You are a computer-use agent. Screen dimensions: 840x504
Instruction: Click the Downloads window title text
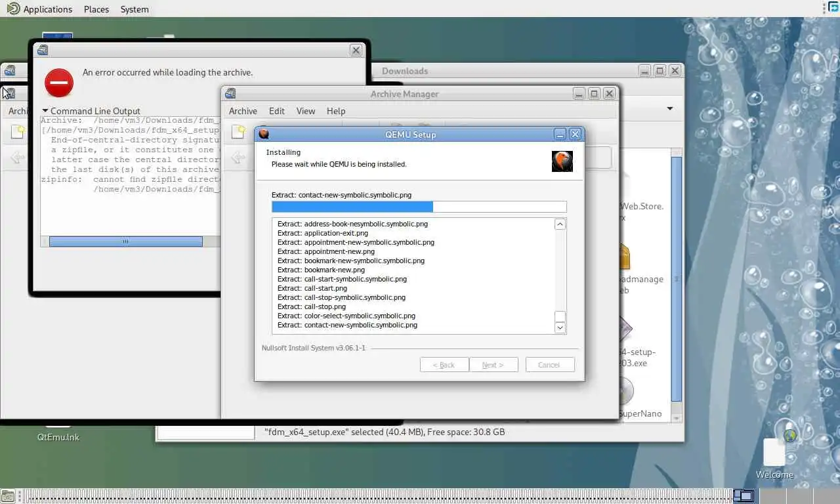pyautogui.click(x=405, y=71)
